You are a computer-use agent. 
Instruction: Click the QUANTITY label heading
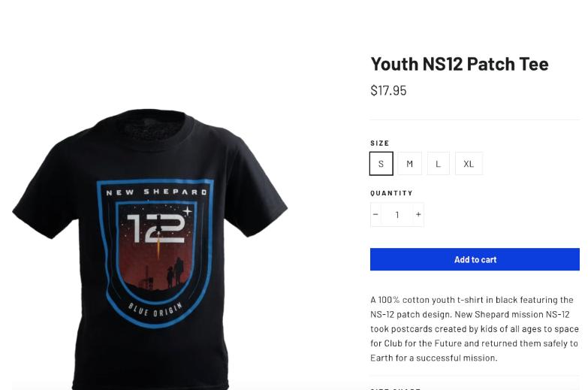[391, 193]
